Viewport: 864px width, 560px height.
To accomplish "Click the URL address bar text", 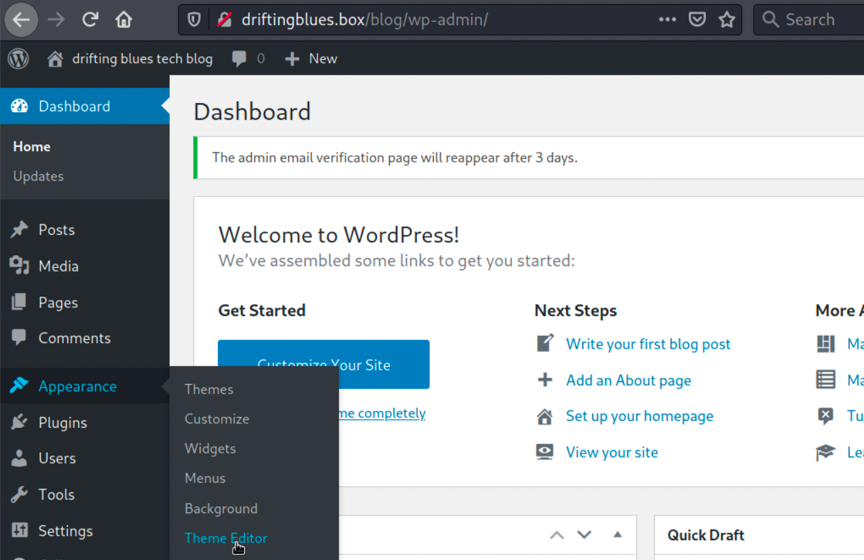I will click(364, 20).
